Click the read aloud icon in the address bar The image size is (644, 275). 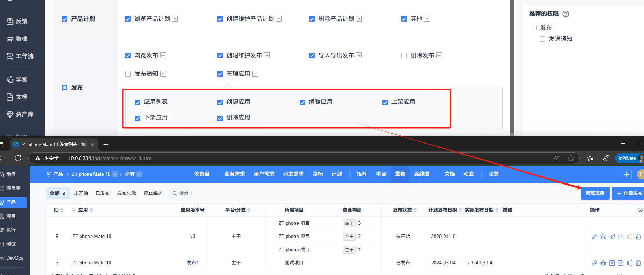click(556, 158)
